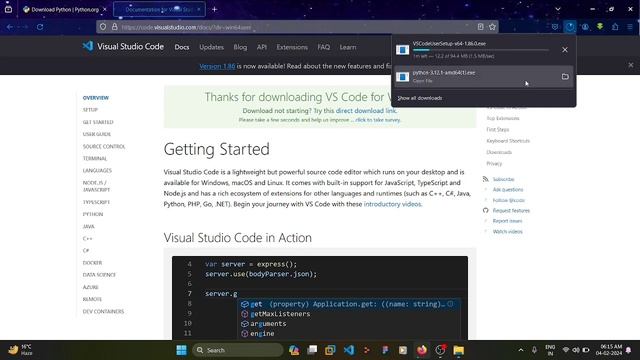The image size is (640, 360).
Task: Jump to Keyboard Shortcuts section
Action: click(508, 141)
